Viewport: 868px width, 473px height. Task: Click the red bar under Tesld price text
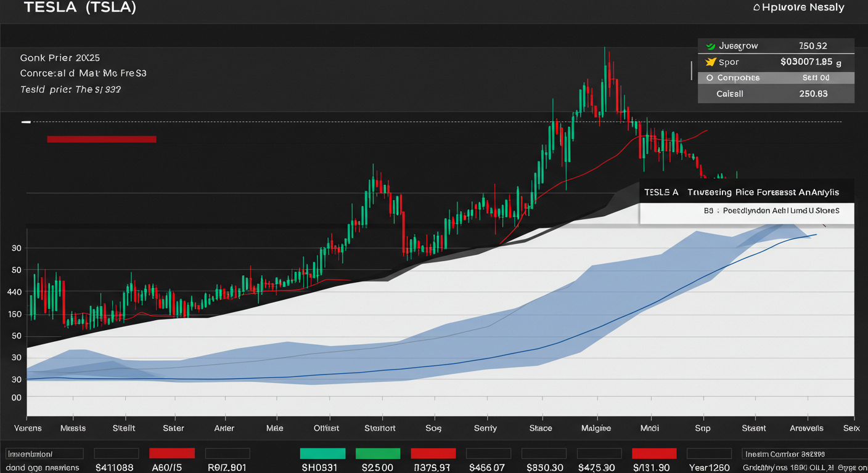pyautogui.click(x=102, y=139)
